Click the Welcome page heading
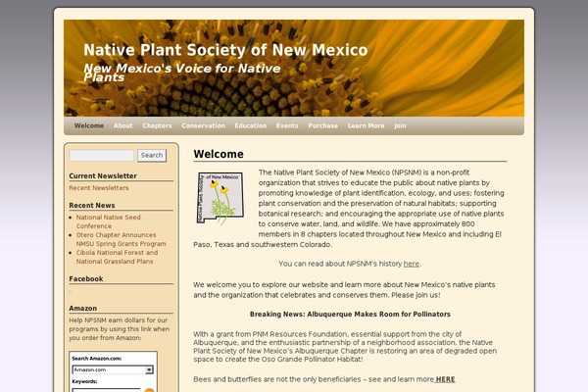This screenshot has width=588, height=392. tap(219, 154)
